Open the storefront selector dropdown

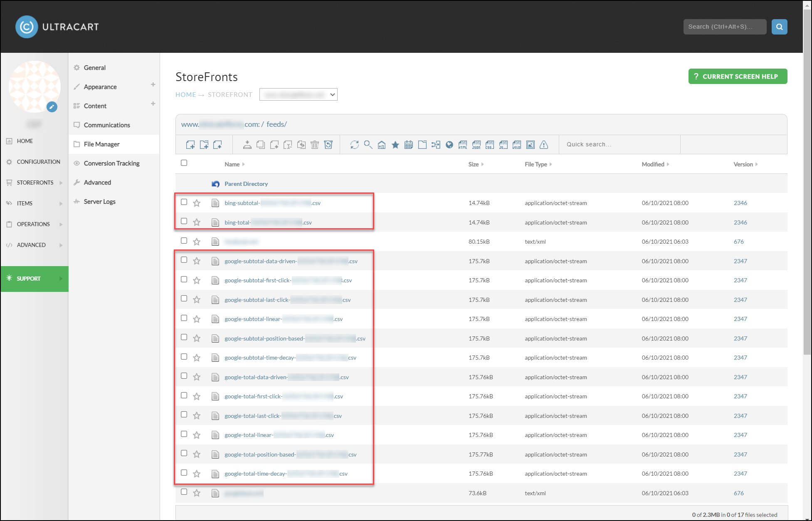coord(299,94)
